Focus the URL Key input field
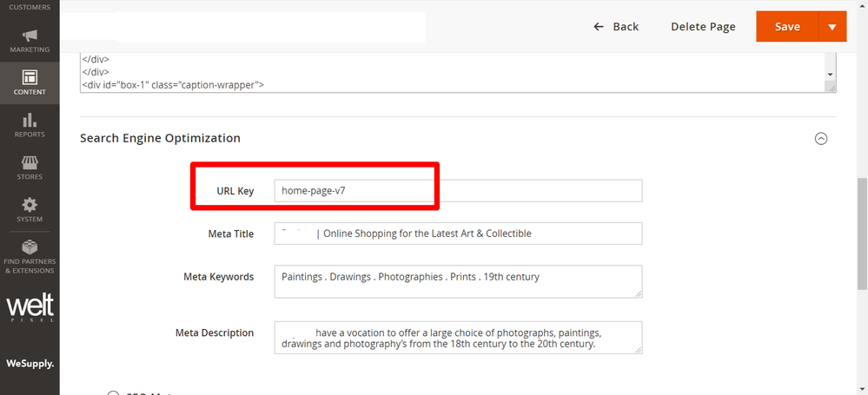 tap(457, 191)
